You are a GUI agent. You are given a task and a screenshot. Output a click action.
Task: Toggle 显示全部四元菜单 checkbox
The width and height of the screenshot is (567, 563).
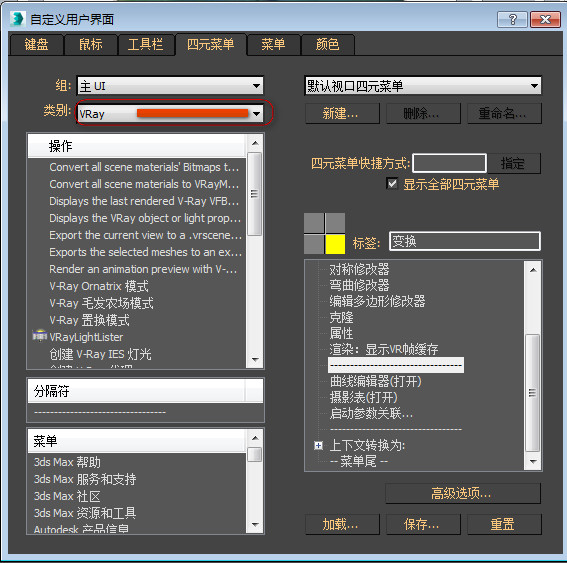(392, 184)
